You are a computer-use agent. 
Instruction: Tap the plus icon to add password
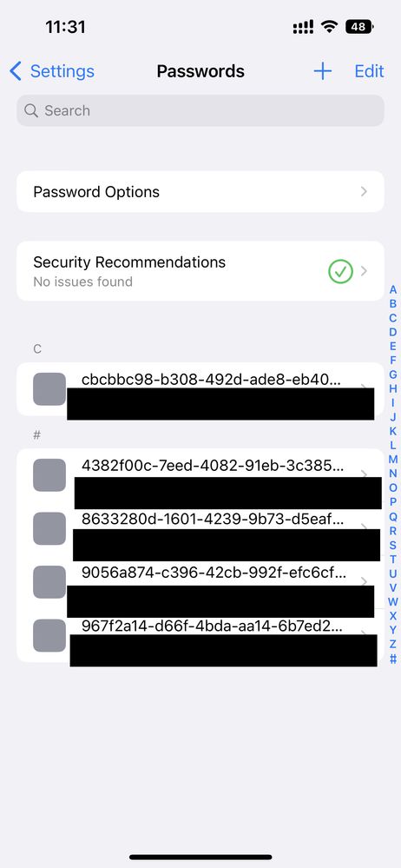coord(323,71)
